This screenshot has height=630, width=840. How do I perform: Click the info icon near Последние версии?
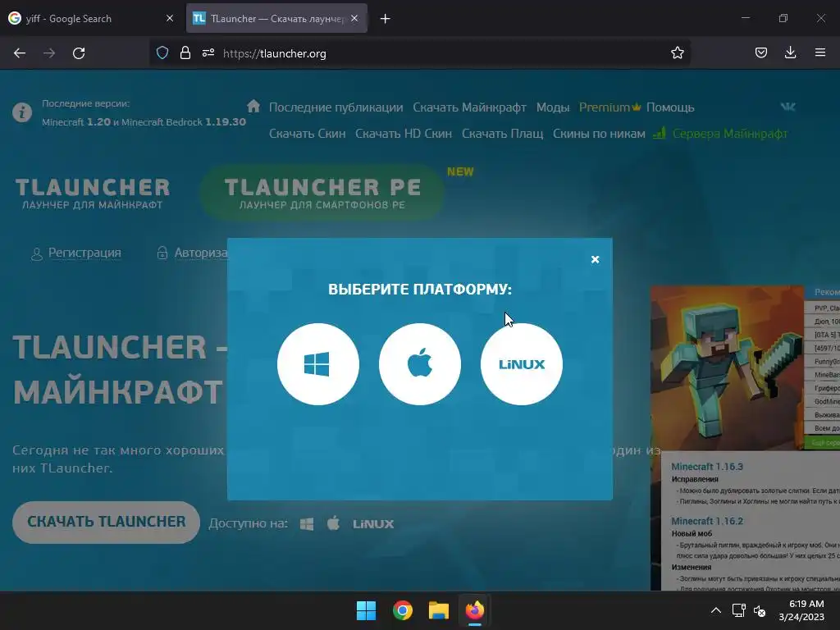tap(22, 112)
